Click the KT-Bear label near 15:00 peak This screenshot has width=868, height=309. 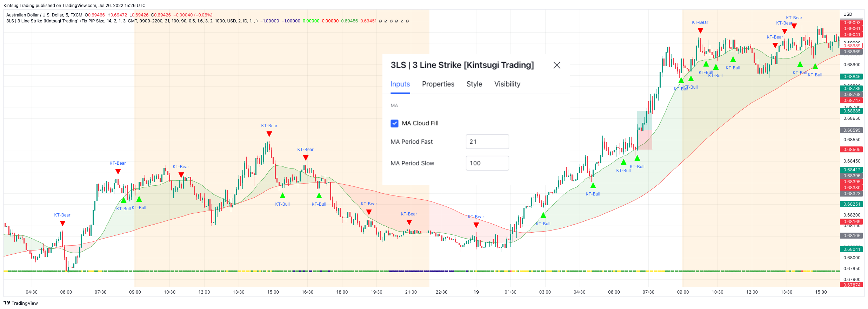(x=269, y=126)
